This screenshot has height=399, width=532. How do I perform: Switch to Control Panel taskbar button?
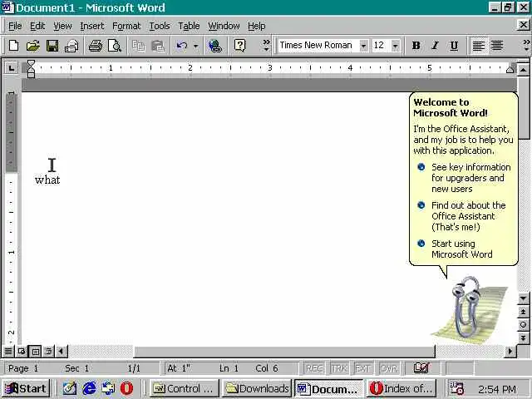click(184, 388)
